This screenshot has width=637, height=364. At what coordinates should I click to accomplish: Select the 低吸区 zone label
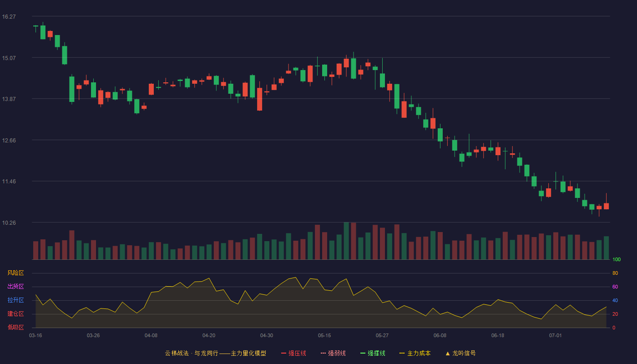point(15,327)
